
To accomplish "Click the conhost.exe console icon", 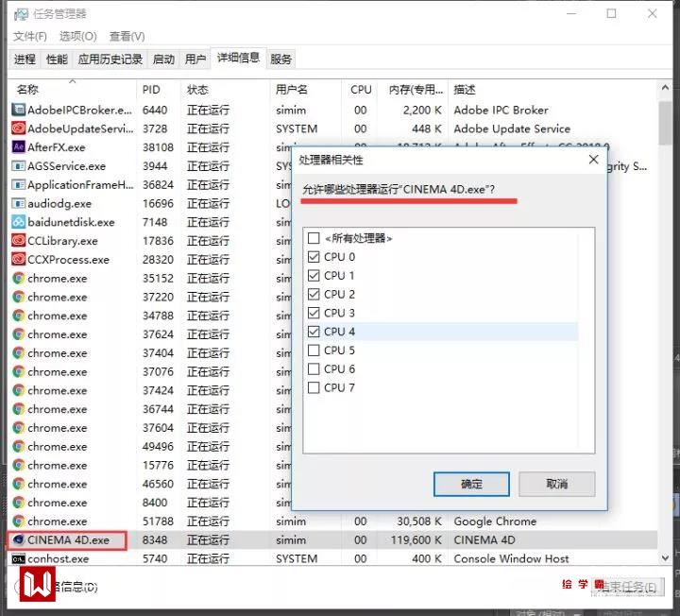I will pyautogui.click(x=18, y=558).
